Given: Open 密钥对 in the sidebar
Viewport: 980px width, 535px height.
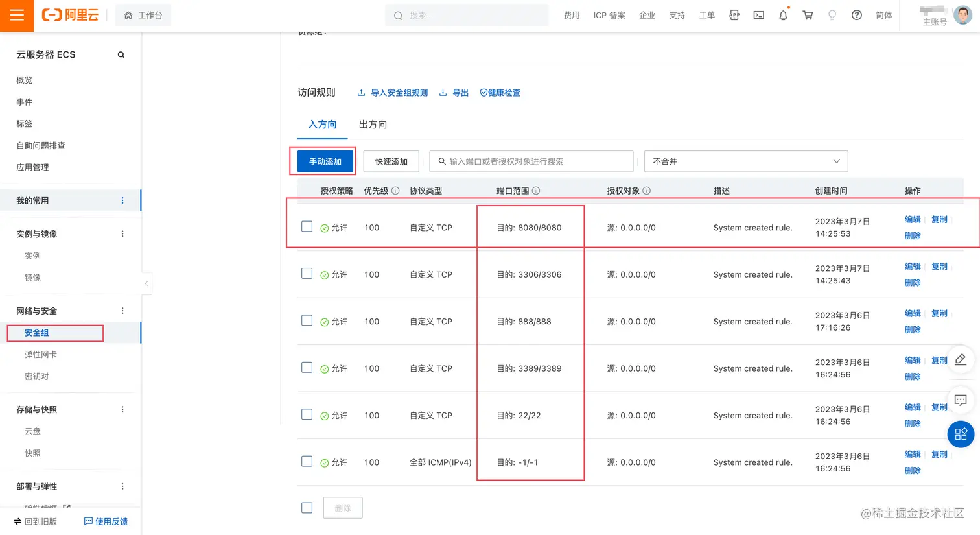Looking at the screenshot, I should [37, 376].
